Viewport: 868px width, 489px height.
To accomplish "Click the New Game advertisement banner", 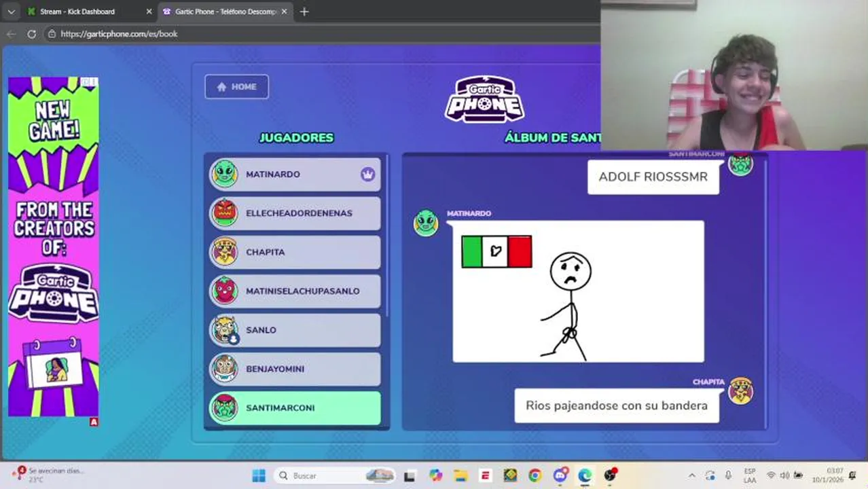I will coord(53,246).
